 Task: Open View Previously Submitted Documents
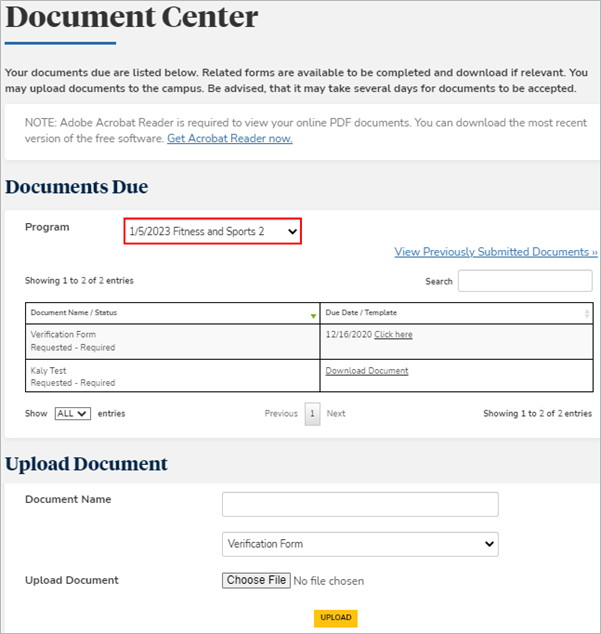coord(495,252)
